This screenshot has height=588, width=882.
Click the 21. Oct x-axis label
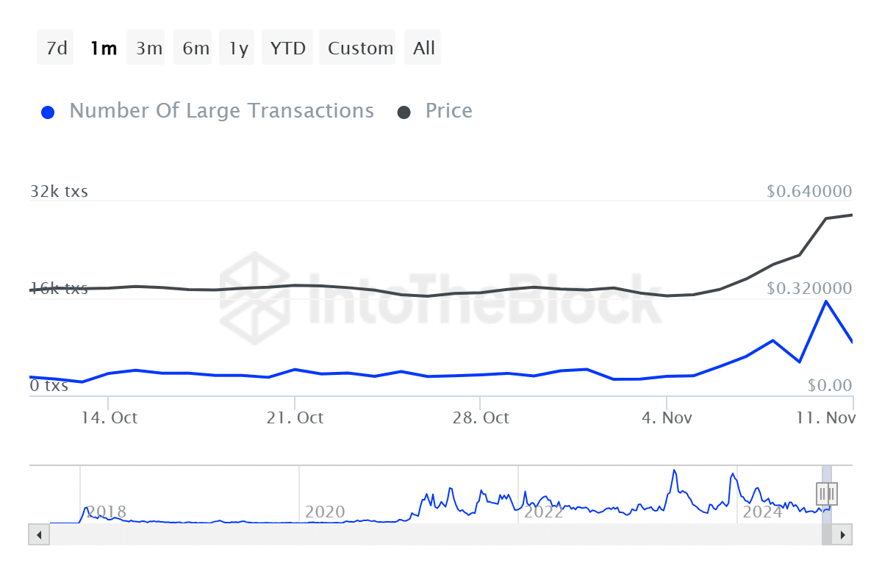pyautogui.click(x=295, y=417)
